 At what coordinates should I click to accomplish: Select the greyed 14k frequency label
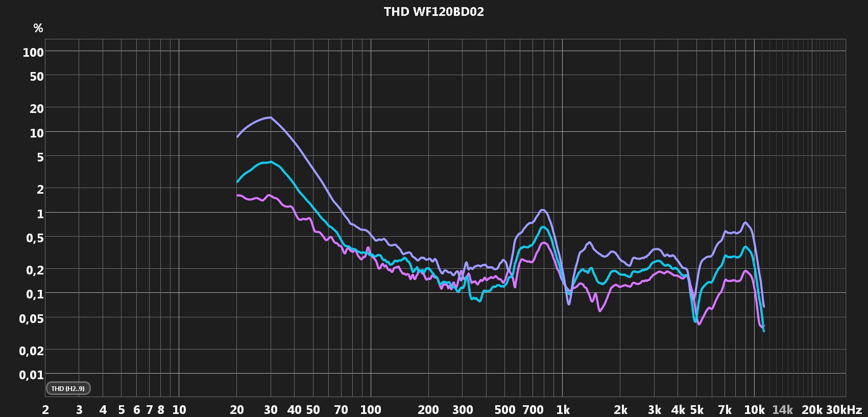782,410
